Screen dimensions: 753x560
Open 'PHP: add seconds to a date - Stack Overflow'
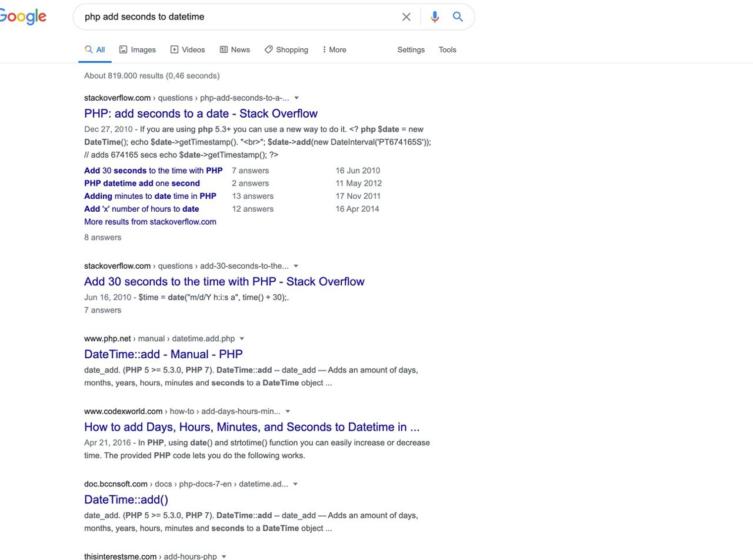[x=201, y=114]
